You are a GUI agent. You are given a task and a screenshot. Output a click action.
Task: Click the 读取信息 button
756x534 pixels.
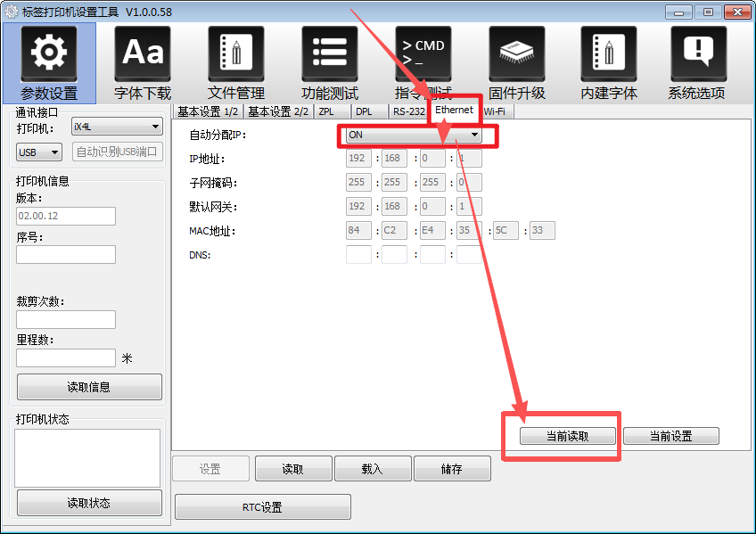pyautogui.click(x=89, y=387)
